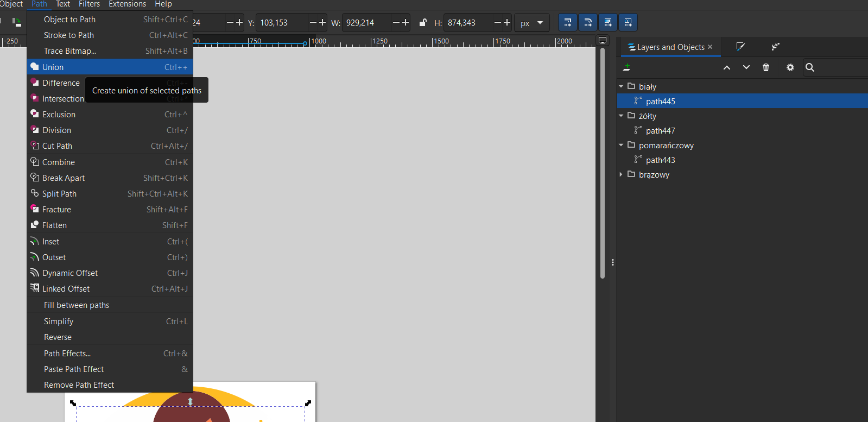The image size is (868, 422).
Task: Choose Flatten from Path menu
Action: (110, 225)
